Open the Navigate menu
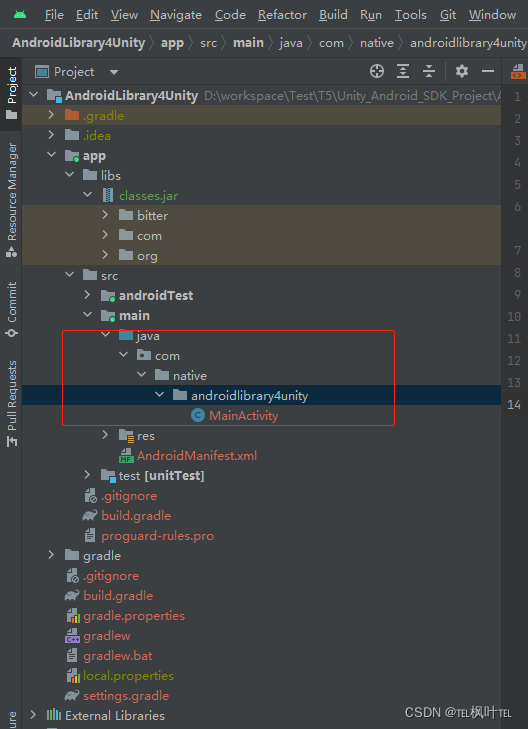 tap(176, 15)
